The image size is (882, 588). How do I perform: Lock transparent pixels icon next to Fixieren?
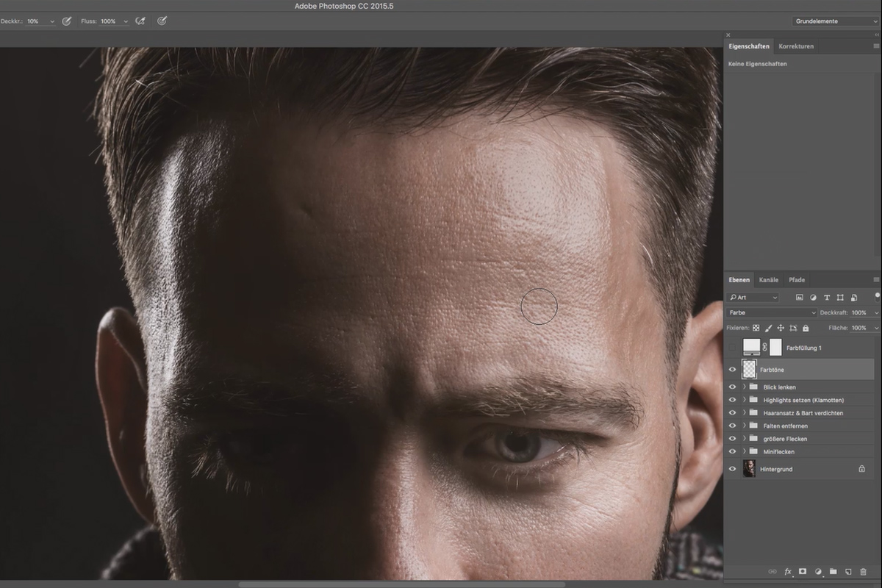pyautogui.click(x=756, y=328)
